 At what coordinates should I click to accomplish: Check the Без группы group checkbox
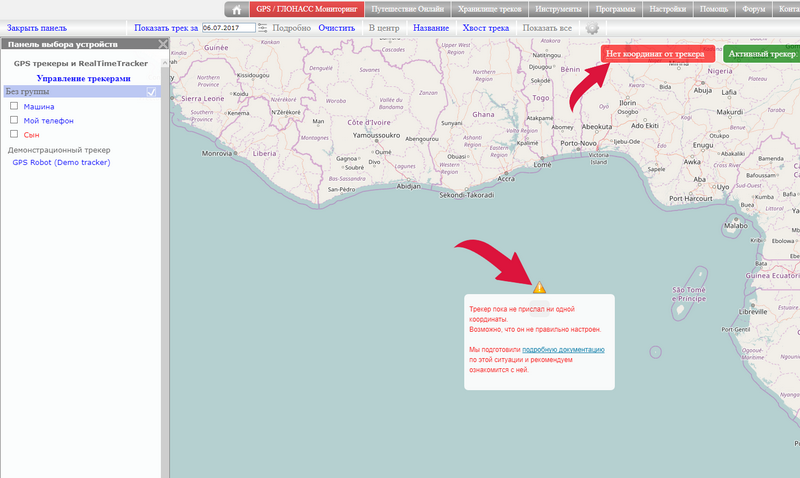[152, 91]
